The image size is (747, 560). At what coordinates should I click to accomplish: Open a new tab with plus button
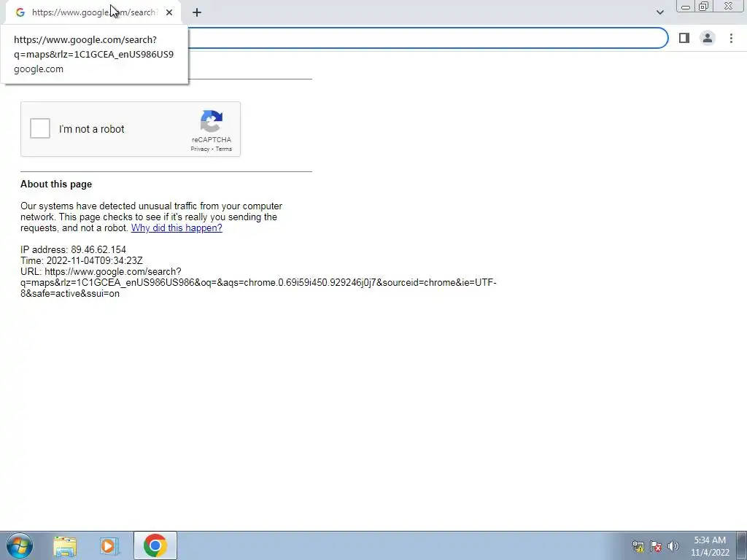coord(197,12)
